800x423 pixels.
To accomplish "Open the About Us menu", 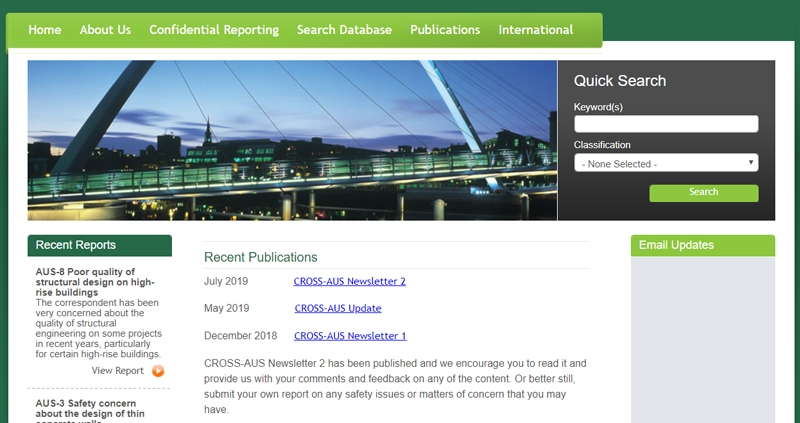I will (x=105, y=30).
